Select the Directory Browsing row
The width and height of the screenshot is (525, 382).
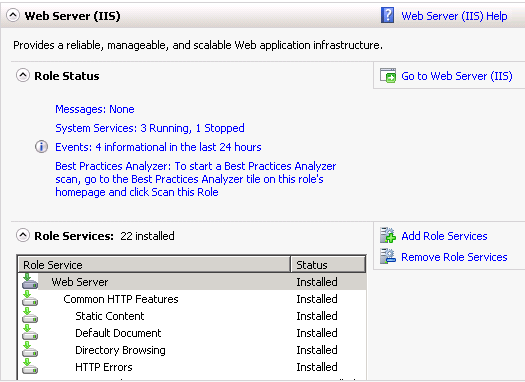point(192,350)
